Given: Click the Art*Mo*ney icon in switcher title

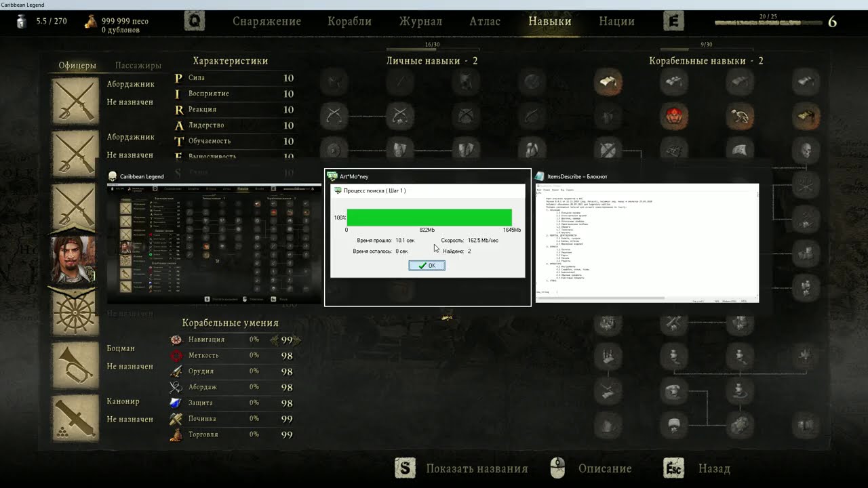Looking at the screenshot, I should [x=332, y=176].
